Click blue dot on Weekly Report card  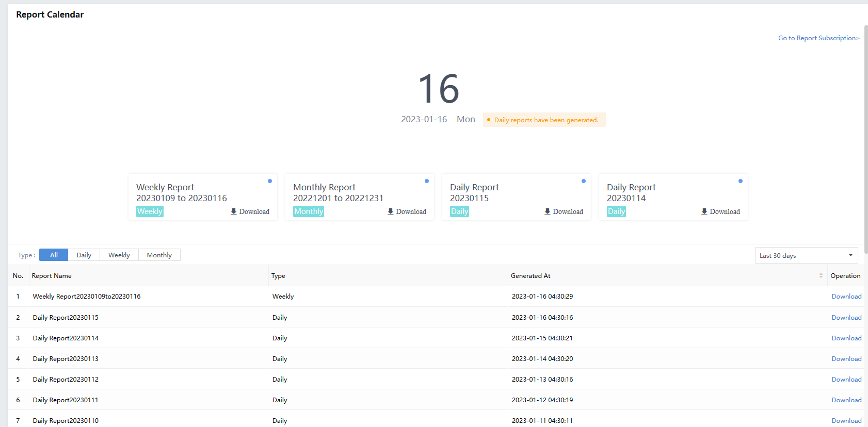coord(270,181)
